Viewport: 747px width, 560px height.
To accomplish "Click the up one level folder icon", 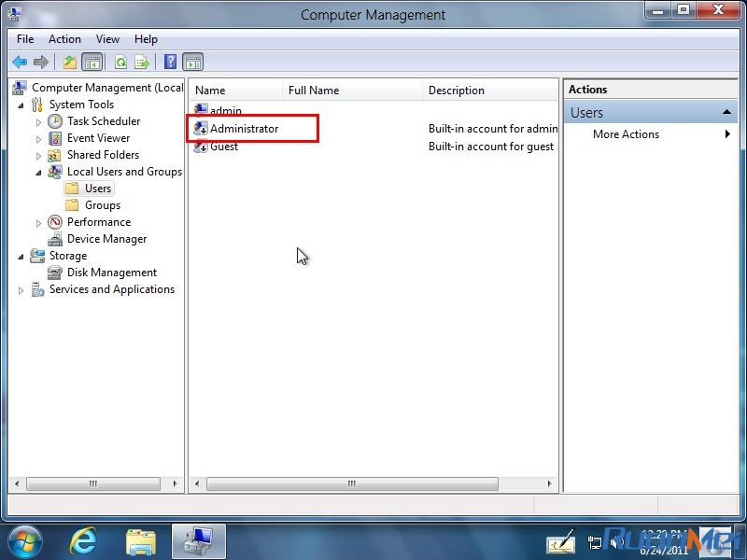I will point(70,62).
